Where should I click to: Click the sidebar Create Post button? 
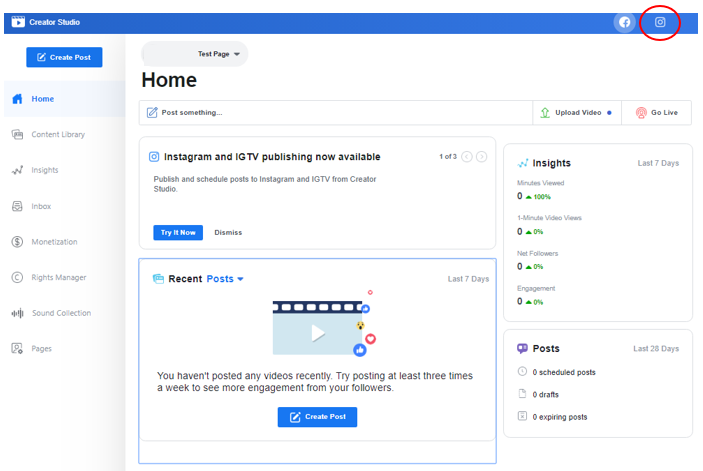[64, 57]
